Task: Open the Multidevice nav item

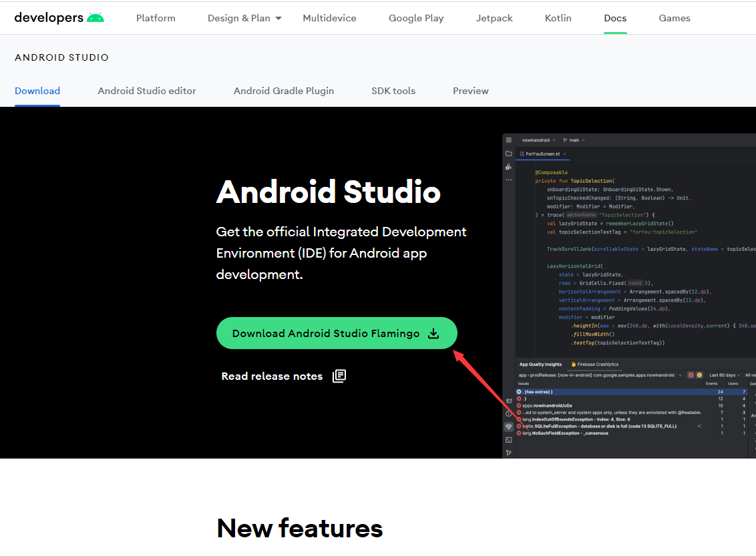Action: click(329, 18)
